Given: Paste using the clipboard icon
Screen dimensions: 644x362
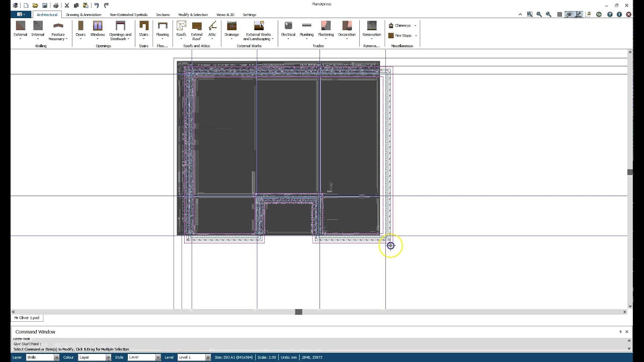Looking at the screenshot, I should [86, 6].
